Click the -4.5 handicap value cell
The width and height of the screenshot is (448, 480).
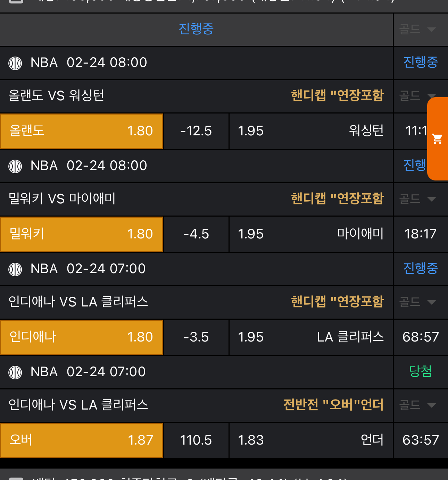coord(196,234)
